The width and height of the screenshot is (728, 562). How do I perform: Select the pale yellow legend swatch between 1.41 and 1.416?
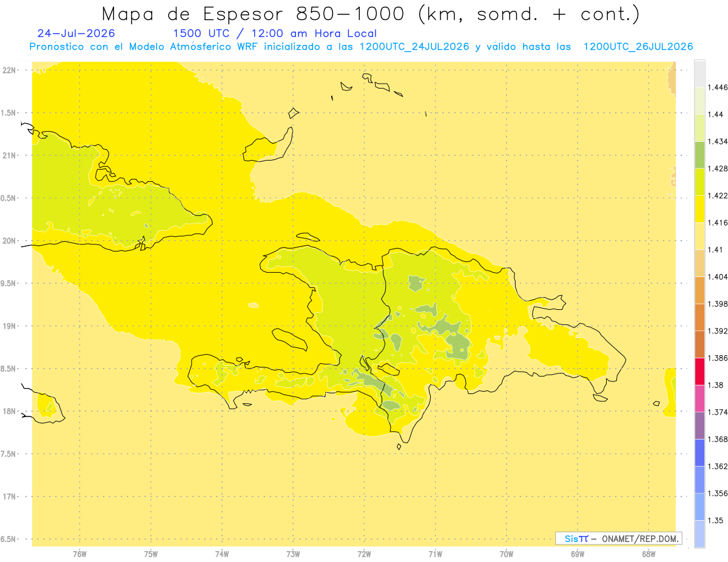coord(699,236)
